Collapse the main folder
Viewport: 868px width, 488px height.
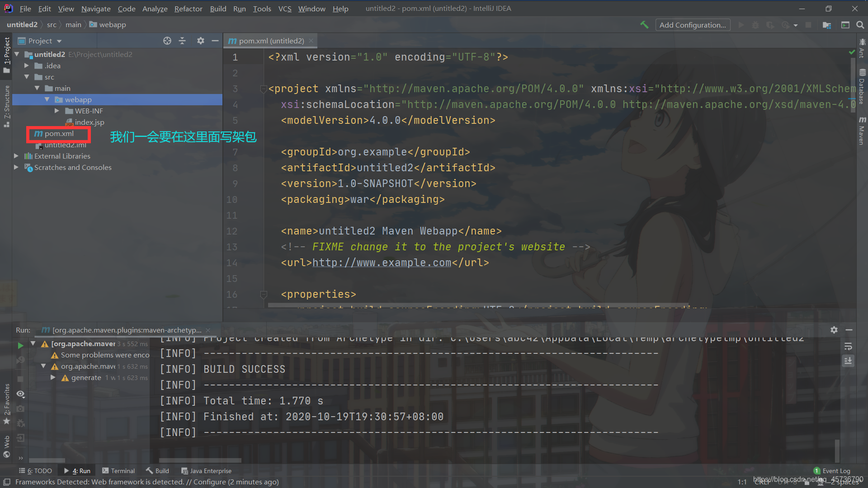(37, 88)
